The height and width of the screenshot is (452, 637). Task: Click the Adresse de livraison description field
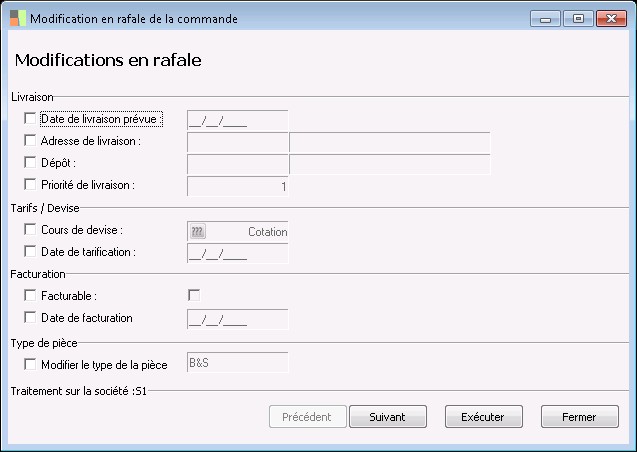coord(390,142)
